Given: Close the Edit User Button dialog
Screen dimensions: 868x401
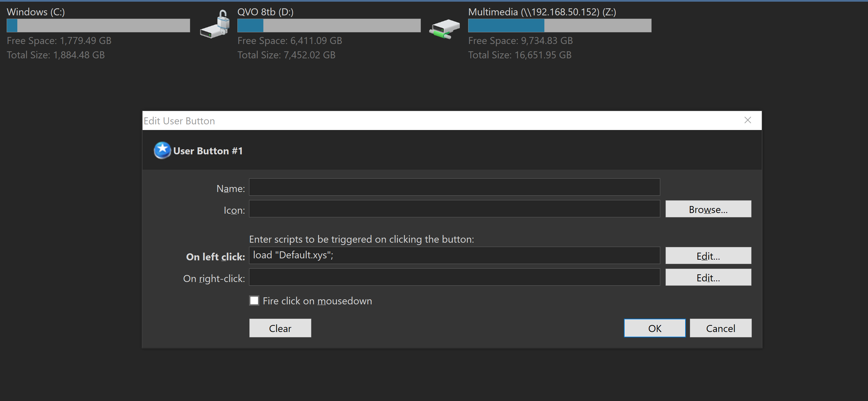Looking at the screenshot, I should coord(747,120).
